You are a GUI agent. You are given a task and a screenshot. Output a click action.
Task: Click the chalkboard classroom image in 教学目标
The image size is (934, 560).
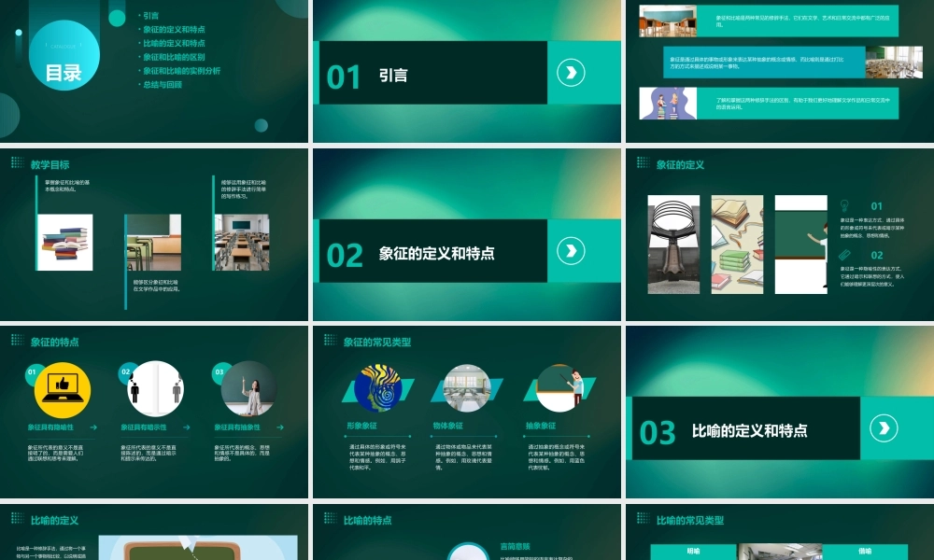(x=154, y=243)
